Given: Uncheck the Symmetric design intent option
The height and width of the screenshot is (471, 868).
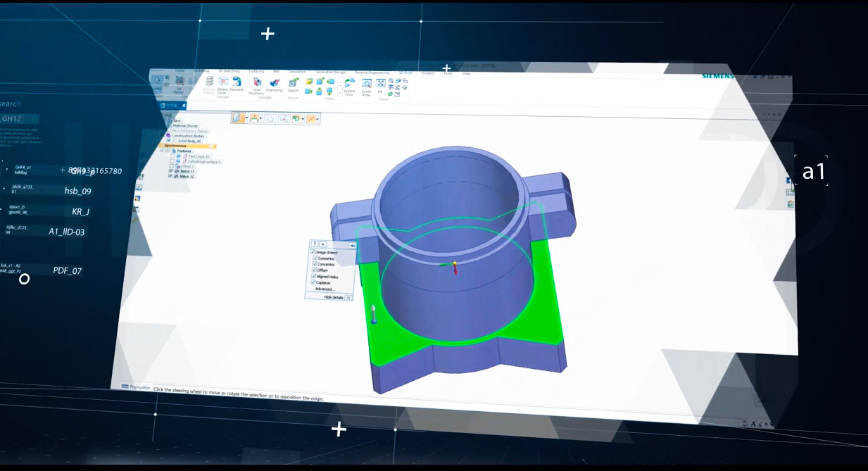Looking at the screenshot, I should [x=314, y=258].
